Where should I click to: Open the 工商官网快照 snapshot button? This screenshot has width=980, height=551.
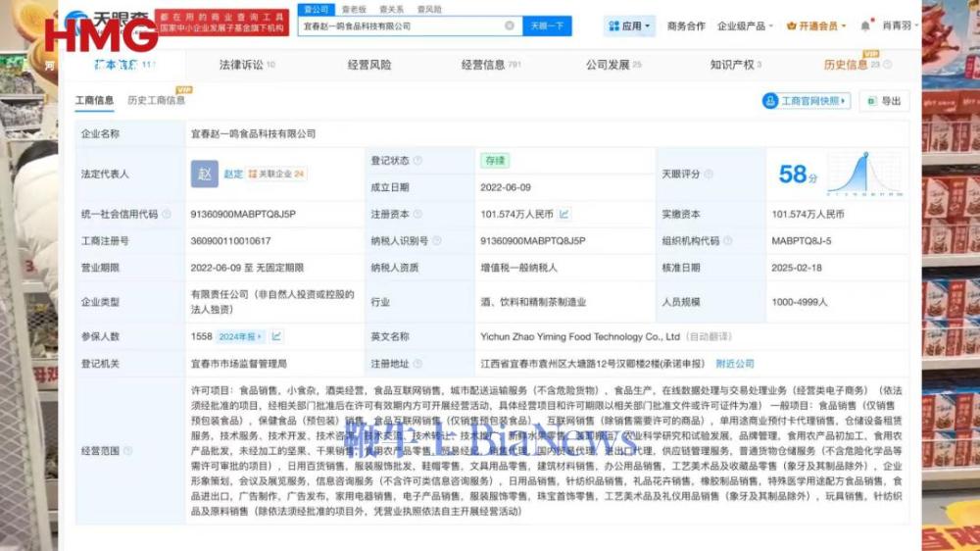[805, 101]
